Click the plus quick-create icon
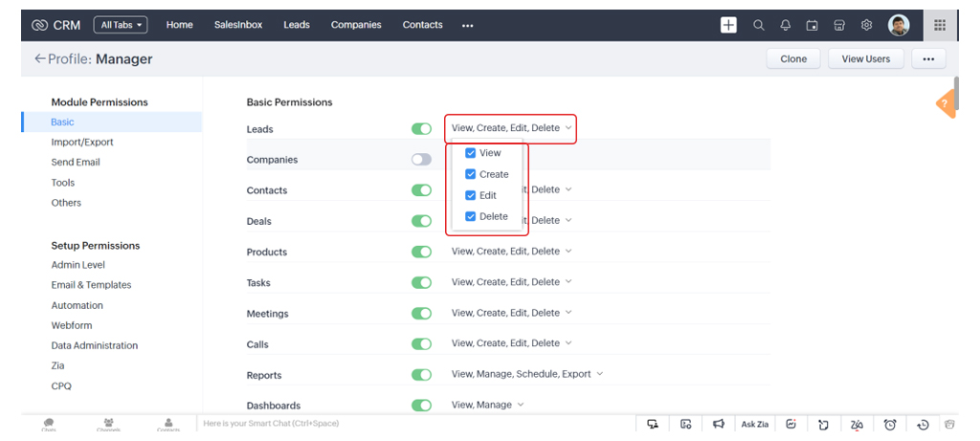Image resolution: width=980 pixels, height=441 pixels. tap(728, 25)
